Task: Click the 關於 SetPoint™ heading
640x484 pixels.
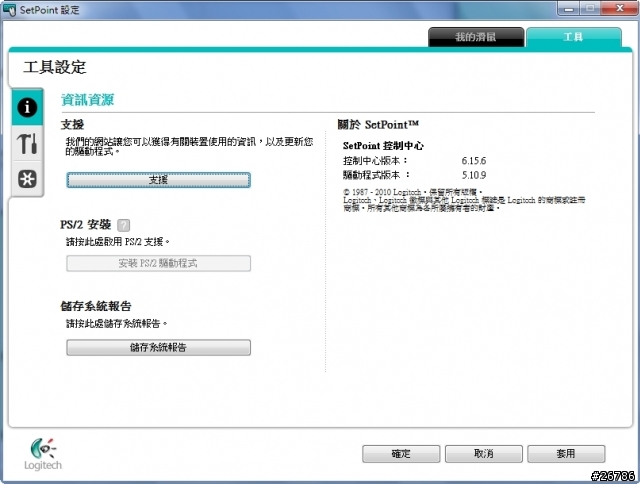Action: pos(378,124)
